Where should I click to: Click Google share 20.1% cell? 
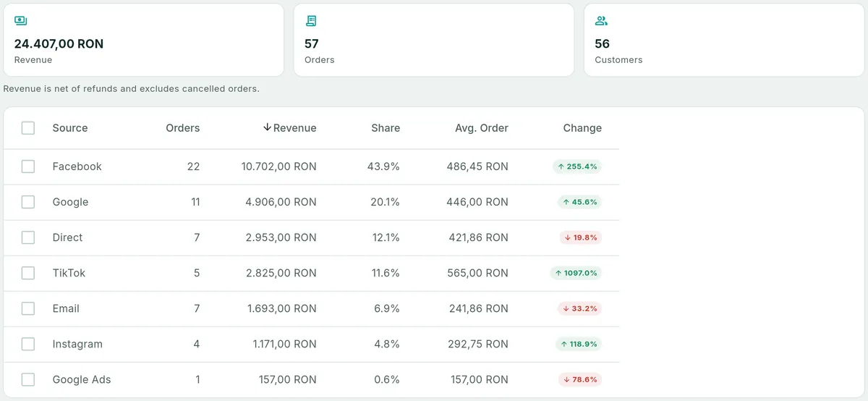[385, 202]
